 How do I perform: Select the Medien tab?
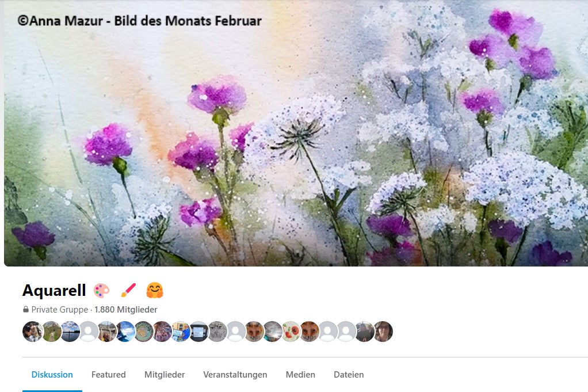coord(300,374)
